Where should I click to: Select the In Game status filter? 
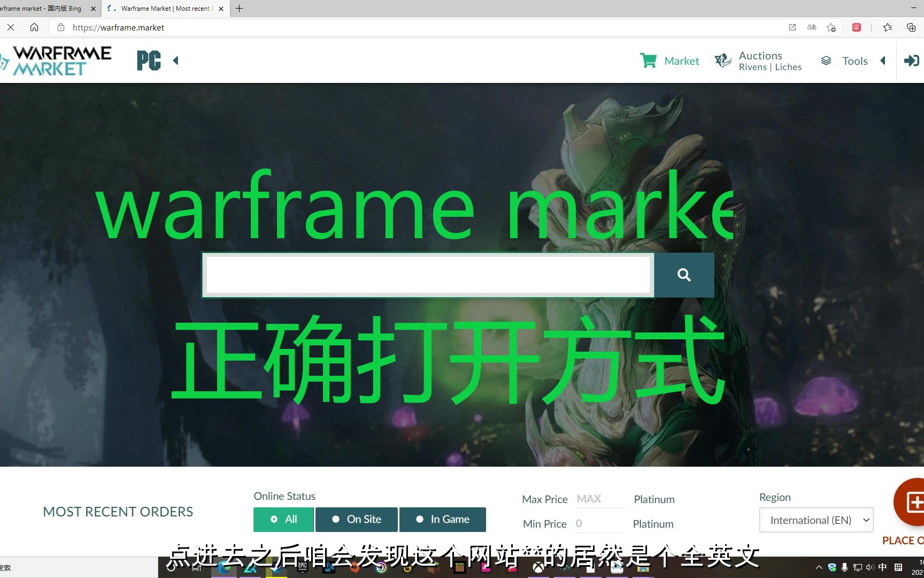tap(443, 519)
